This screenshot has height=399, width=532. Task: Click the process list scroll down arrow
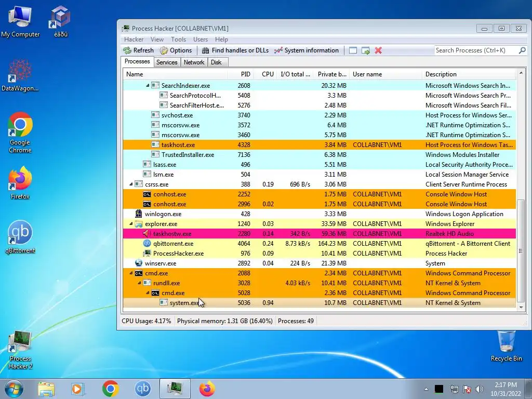point(521,307)
